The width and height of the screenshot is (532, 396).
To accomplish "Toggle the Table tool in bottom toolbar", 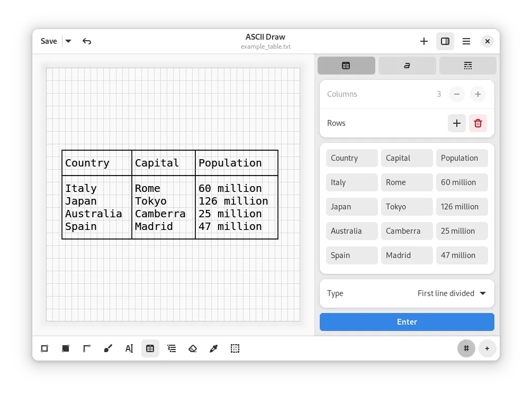I will (150, 348).
